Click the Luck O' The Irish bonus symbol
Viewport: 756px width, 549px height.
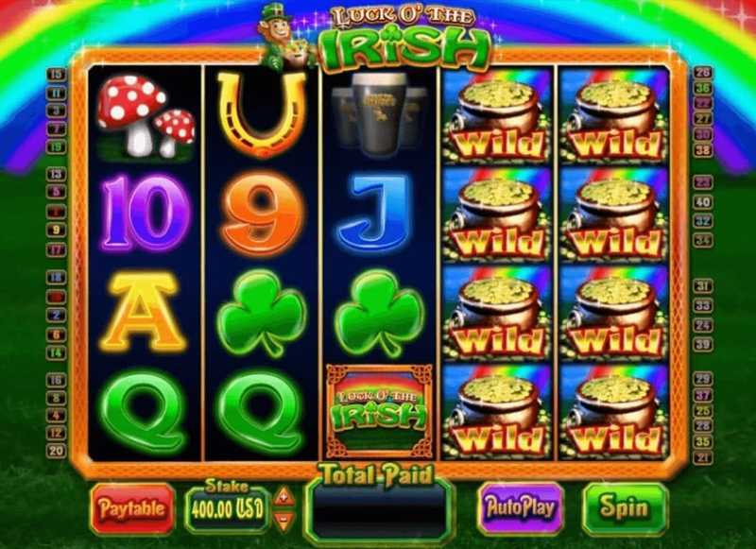click(x=380, y=412)
